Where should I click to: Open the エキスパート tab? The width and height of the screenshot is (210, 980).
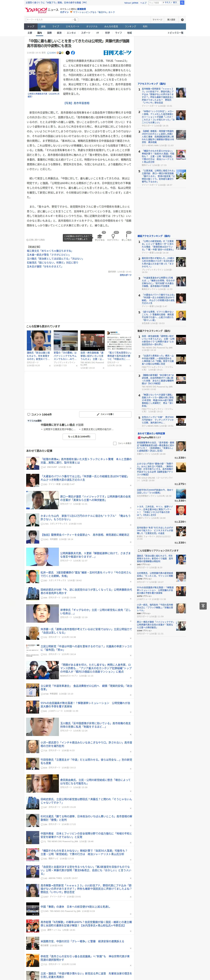pos(72,26)
